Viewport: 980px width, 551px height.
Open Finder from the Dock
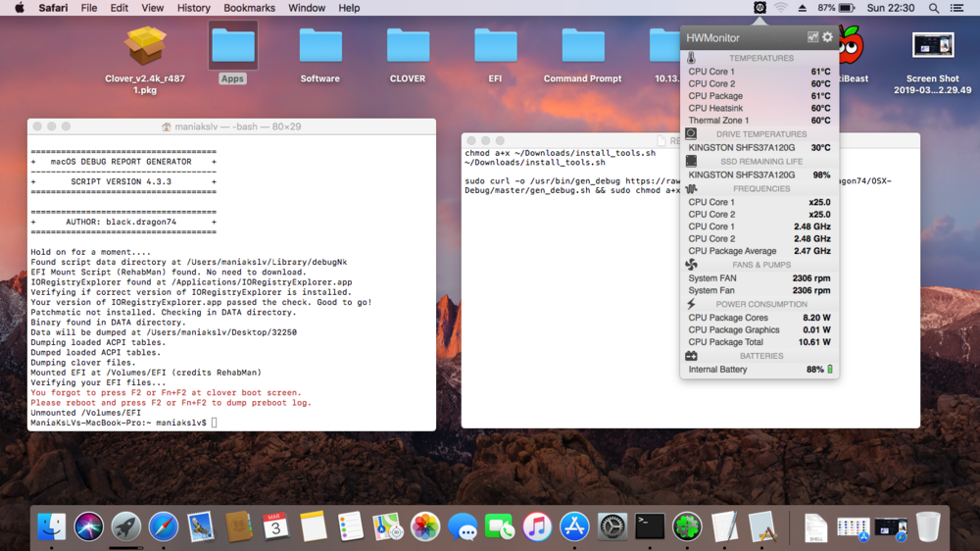51,526
